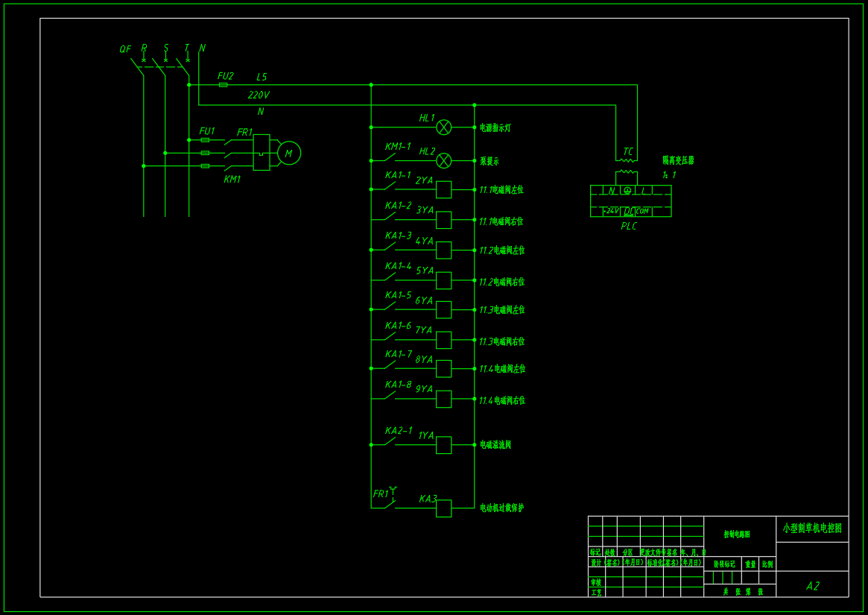Pick the 5YA solenoid coil box
The width and height of the screenshot is (868, 615).
coord(443,280)
